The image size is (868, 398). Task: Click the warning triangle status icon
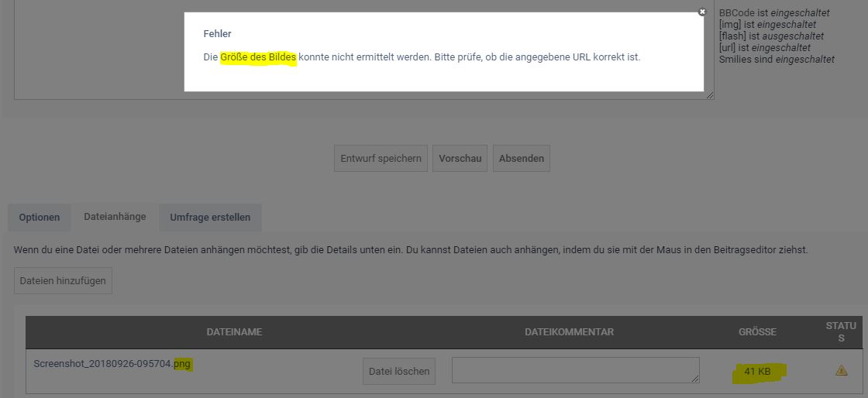point(841,371)
